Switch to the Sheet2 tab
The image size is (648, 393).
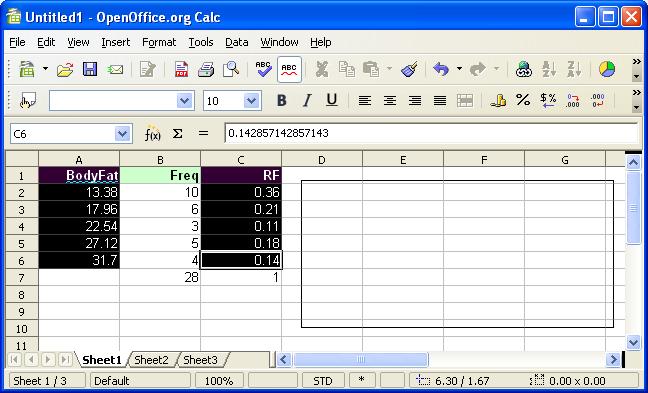(x=151, y=360)
